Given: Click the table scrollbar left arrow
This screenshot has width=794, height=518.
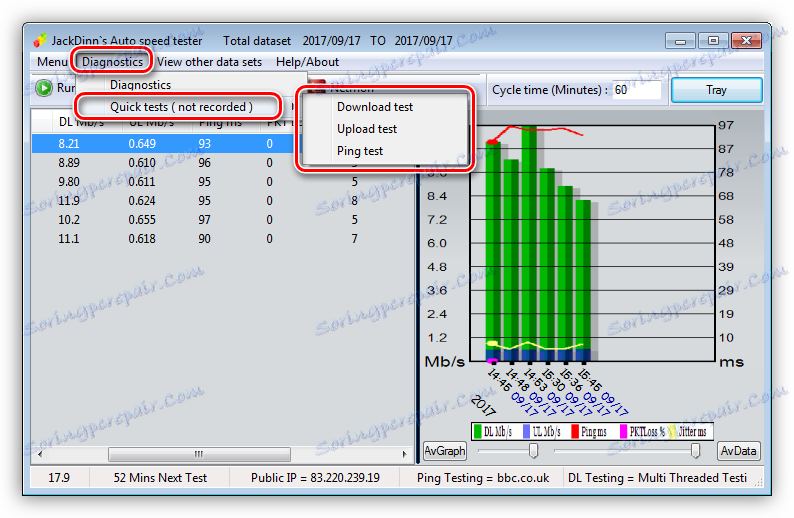Looking at the screenshot, I should click(40, 454).
